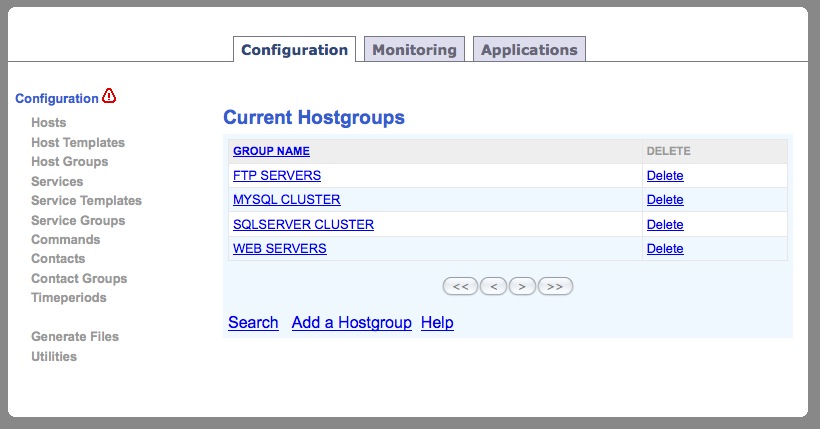Click the Configuration sidebar heading

pyautogui.click(x=56, y=98)
